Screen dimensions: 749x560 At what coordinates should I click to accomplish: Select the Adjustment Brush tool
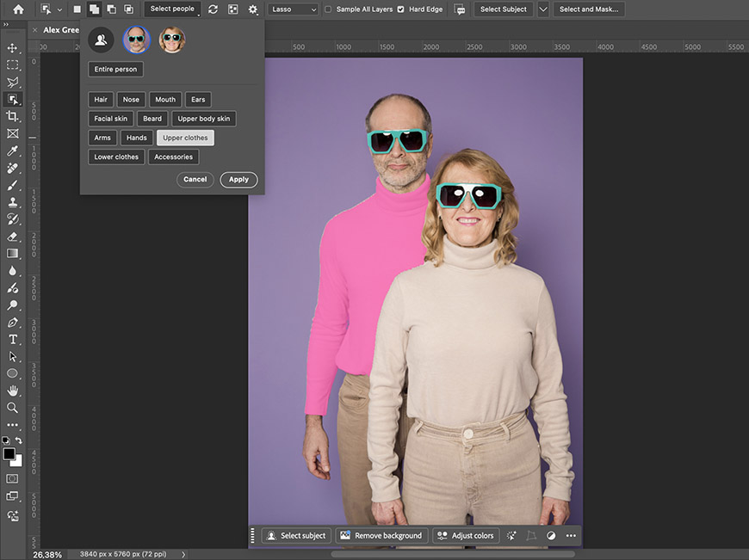coord(12,288)
